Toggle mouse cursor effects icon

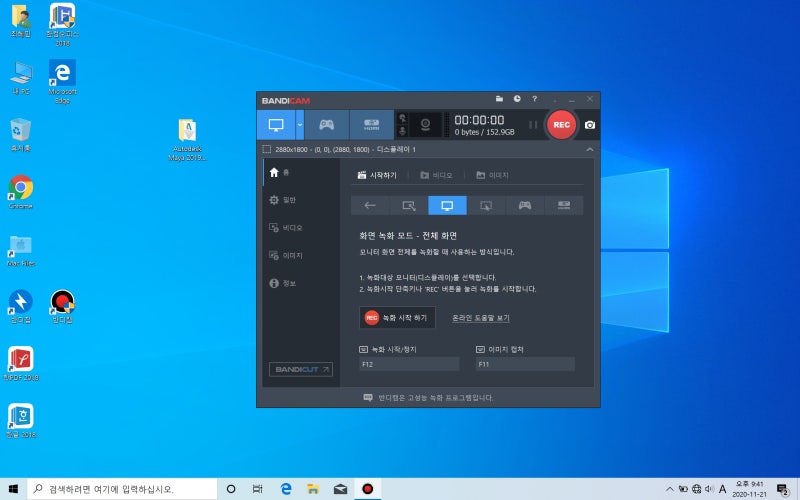click(x=403, y=118)
